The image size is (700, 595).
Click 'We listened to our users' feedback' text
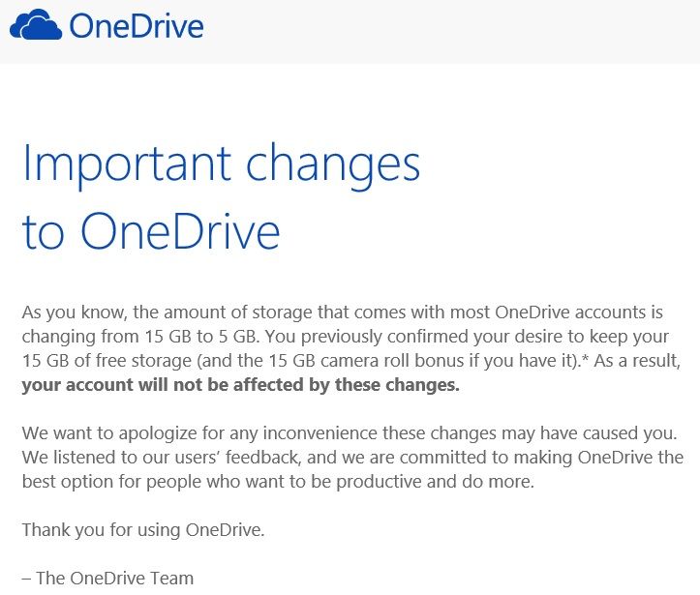coord(160,458)
